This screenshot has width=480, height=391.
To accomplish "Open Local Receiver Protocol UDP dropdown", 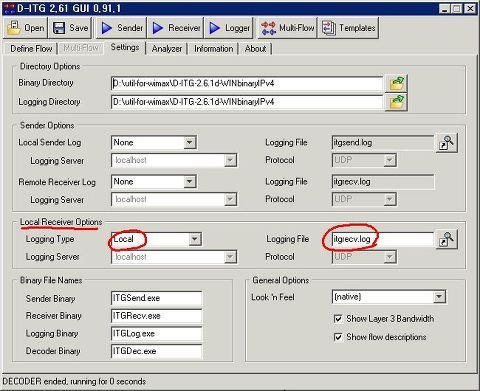I will 389,257.
